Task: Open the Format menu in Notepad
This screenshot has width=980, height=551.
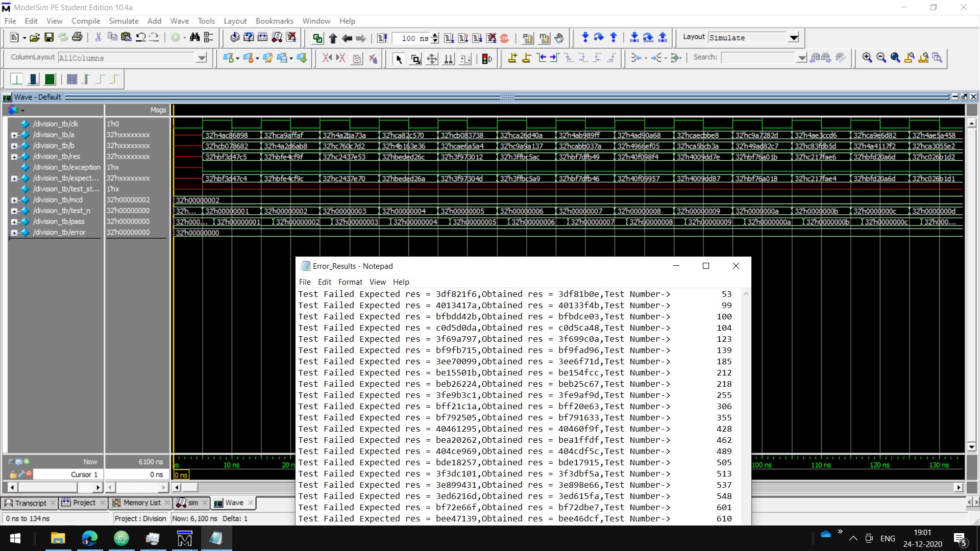Action: click(350, 282)
